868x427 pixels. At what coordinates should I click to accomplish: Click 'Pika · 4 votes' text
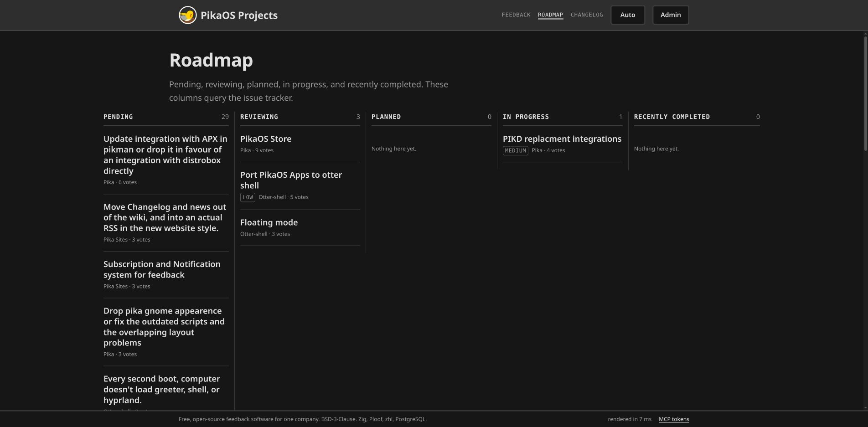pos(548,150)
